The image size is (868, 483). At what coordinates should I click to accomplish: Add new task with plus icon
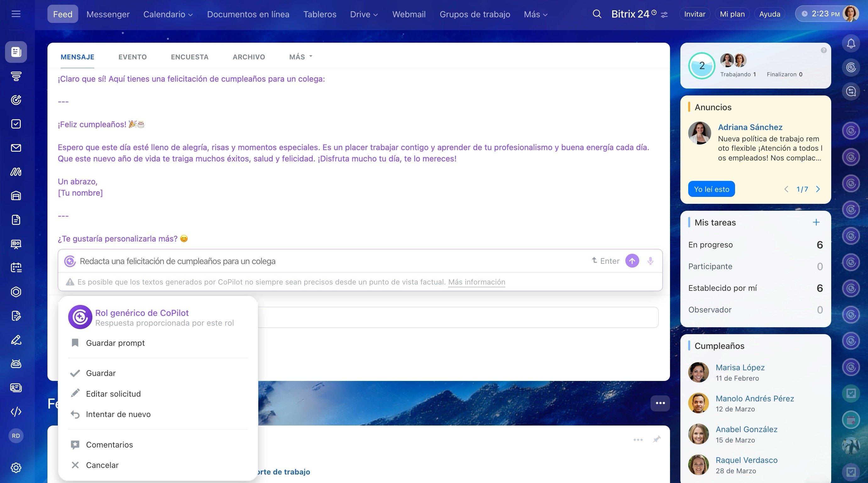point(816,222)
